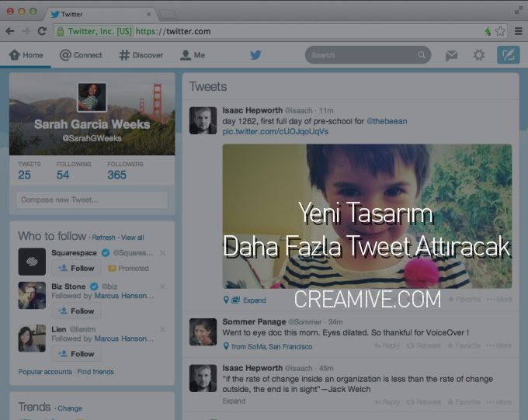Open the Me tab
This screenshot has height=420, width=528.
click(x=193, y=55)
